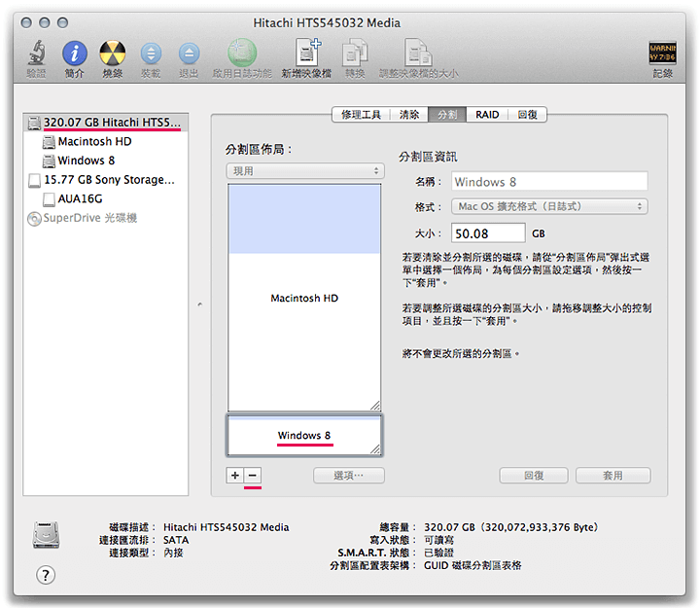Click the SATA connection bus value
Image resolution: width=700 pixels, height=608 pixels.
(x=176, y=540)
